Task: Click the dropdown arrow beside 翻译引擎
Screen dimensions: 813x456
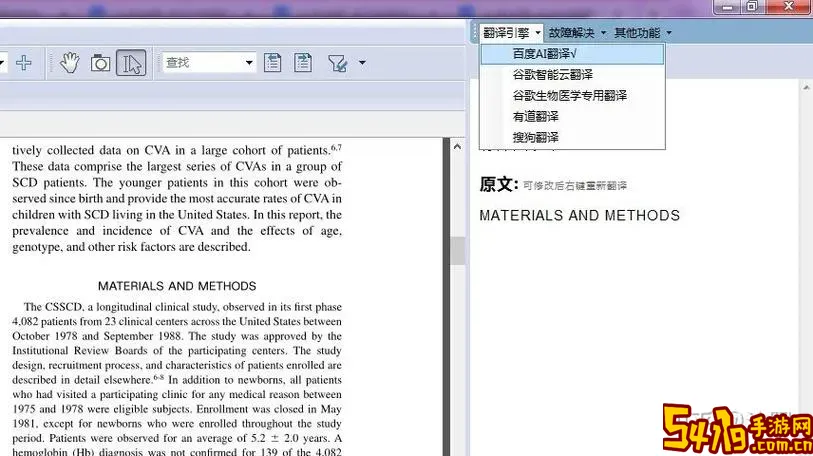Action: coord(538,33)
